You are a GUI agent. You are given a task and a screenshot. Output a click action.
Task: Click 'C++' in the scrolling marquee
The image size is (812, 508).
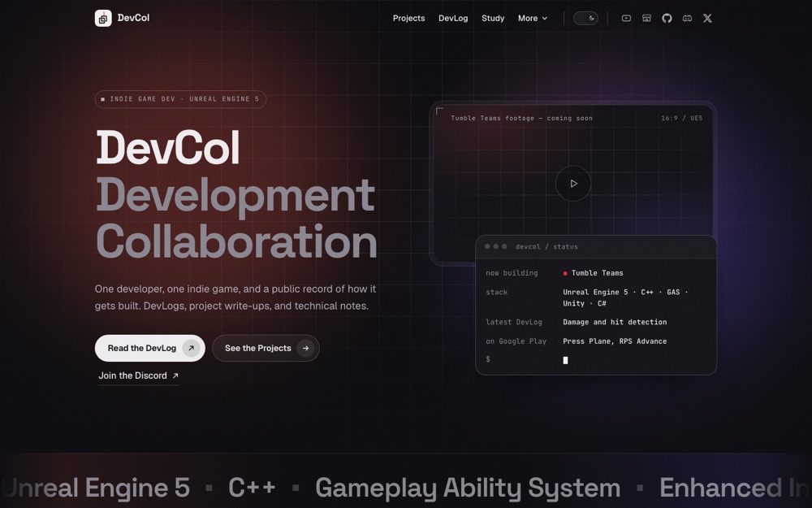click(x=252, y=487)
